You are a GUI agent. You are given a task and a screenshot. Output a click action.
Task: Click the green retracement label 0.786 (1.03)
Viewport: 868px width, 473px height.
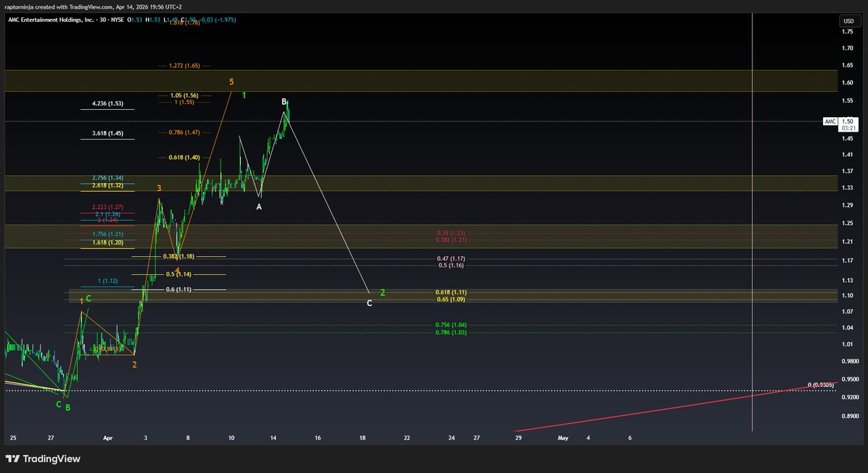tap(451, 332)
